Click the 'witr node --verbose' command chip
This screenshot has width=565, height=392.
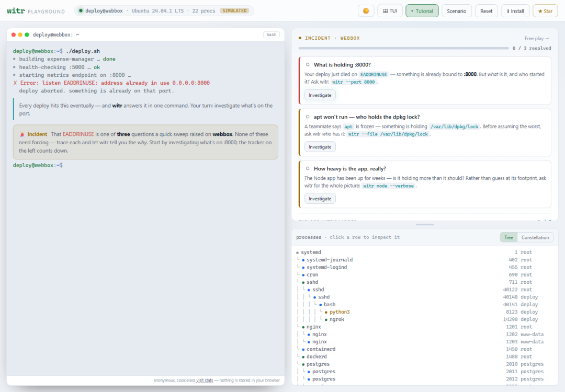(388, 186)
